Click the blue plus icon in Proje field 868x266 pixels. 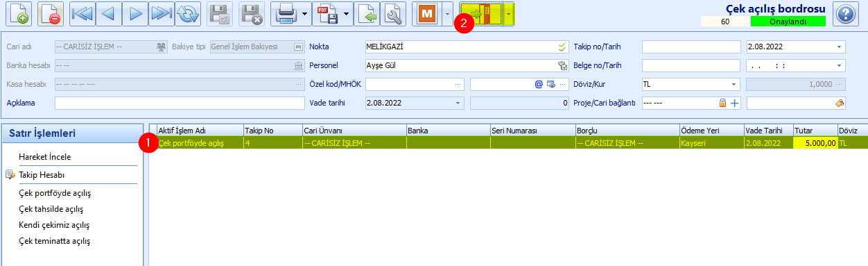coord(734,103)
